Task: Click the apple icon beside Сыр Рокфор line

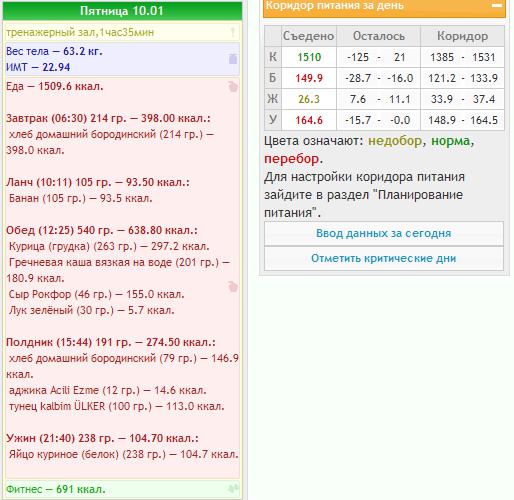Action: coord(233,287)
